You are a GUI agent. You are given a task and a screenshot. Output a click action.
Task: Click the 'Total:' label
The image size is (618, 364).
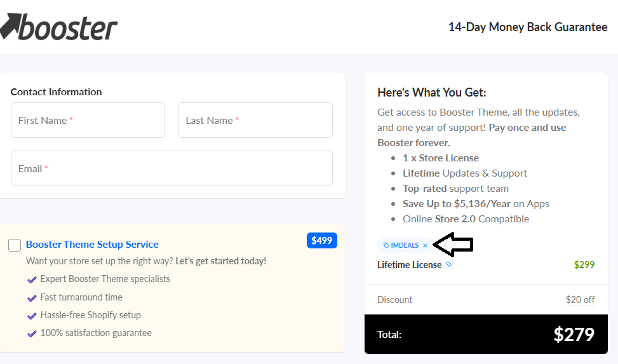click(389, 335)
